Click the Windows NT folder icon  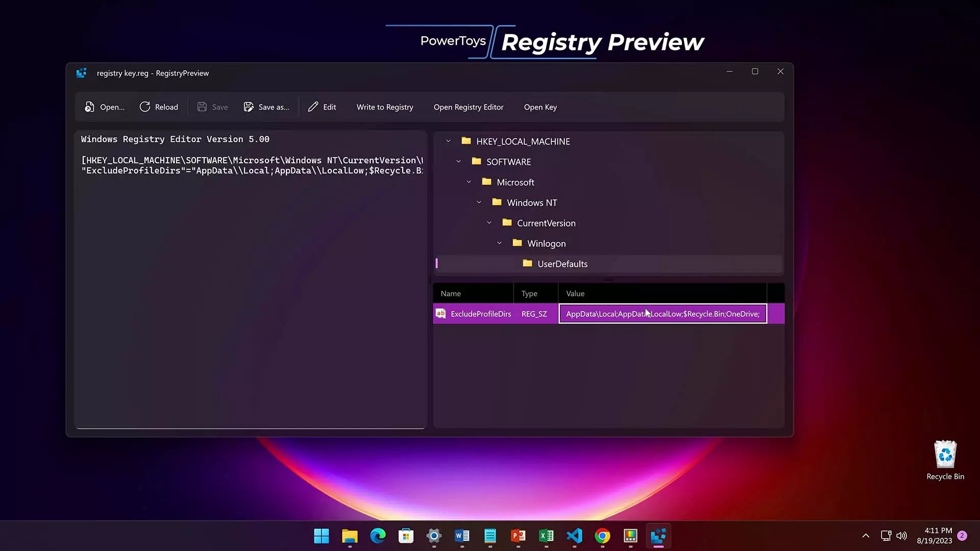click(497, 202)
